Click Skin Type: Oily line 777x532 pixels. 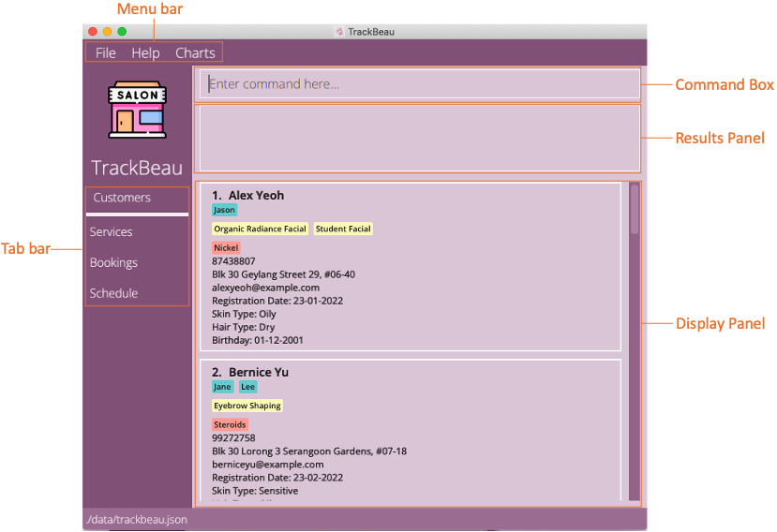tap(244, 314)
